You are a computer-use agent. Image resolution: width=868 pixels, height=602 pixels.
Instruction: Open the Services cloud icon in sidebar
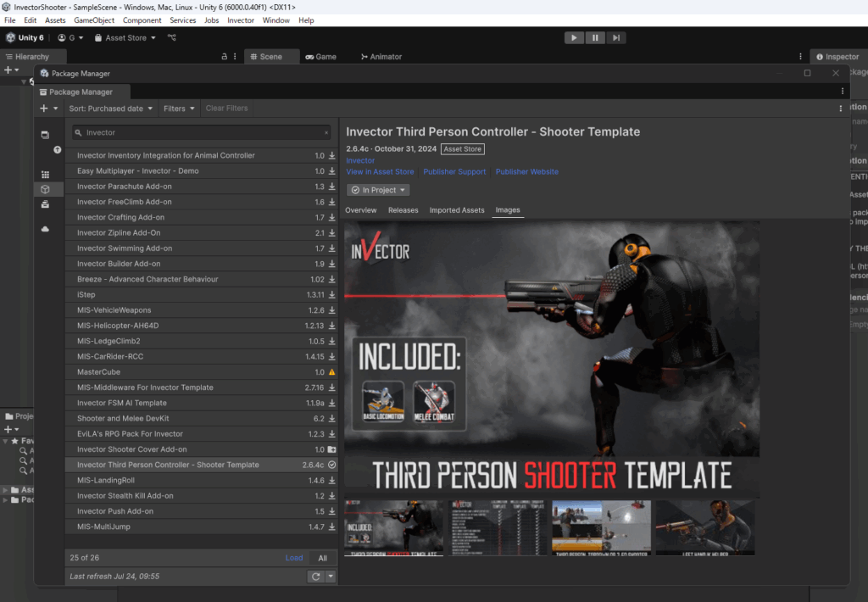[46, 229]
